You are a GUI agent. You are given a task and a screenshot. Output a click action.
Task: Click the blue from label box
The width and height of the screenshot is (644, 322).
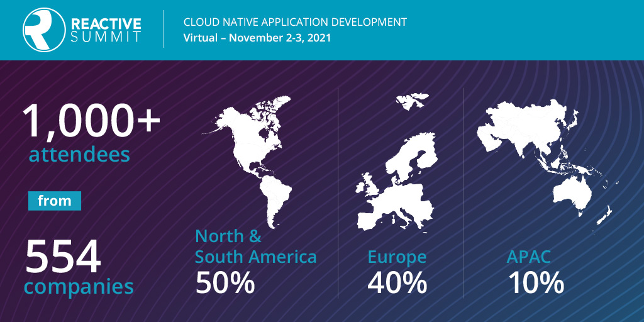click(55, 201)
